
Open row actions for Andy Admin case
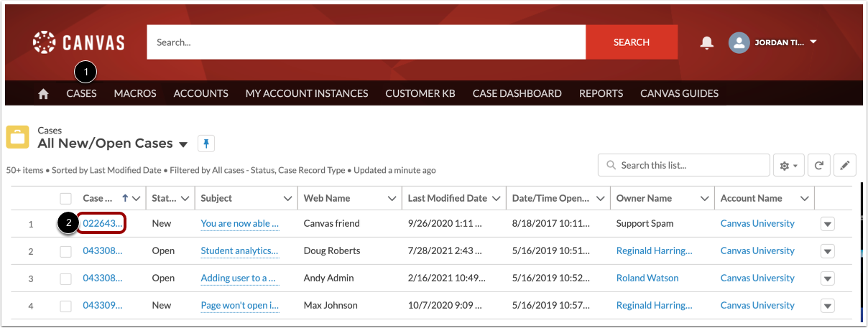828,278
